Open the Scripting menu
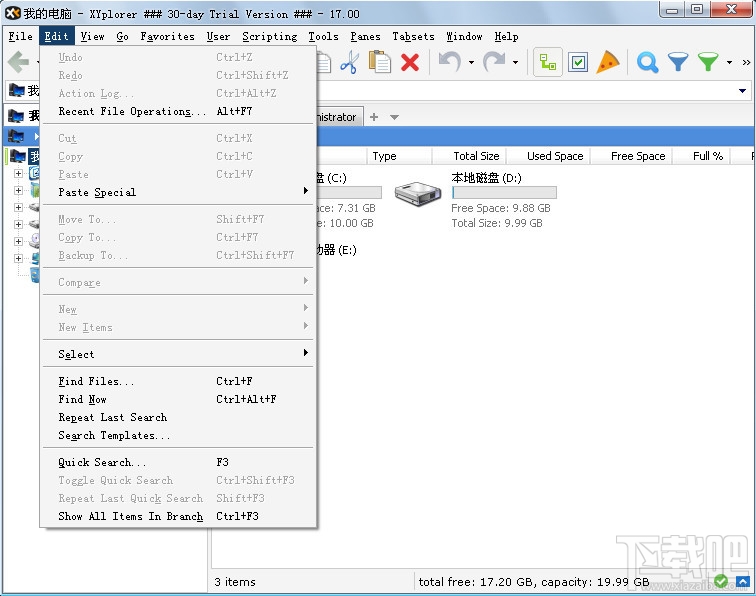 pyautogui.click(x=270, y=36)
